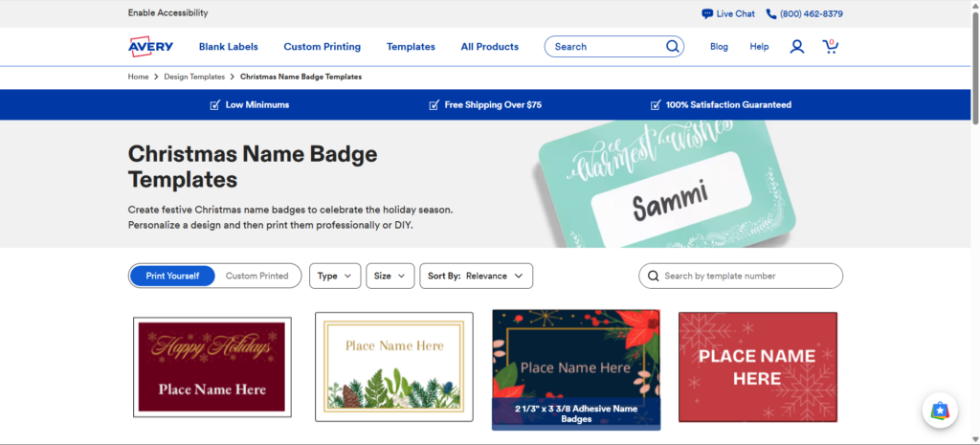Viewport: 980px width, 445px height.
Task: Click the search magnifier icon in header
Action: 673,46
